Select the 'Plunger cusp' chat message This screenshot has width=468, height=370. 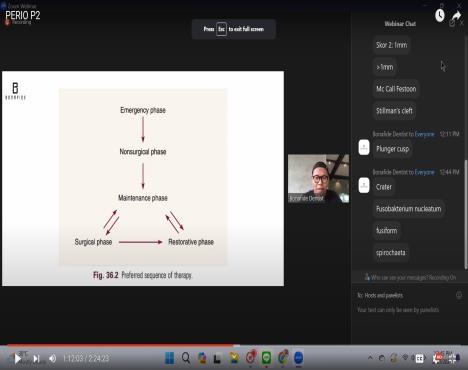[x=392, y=149]
